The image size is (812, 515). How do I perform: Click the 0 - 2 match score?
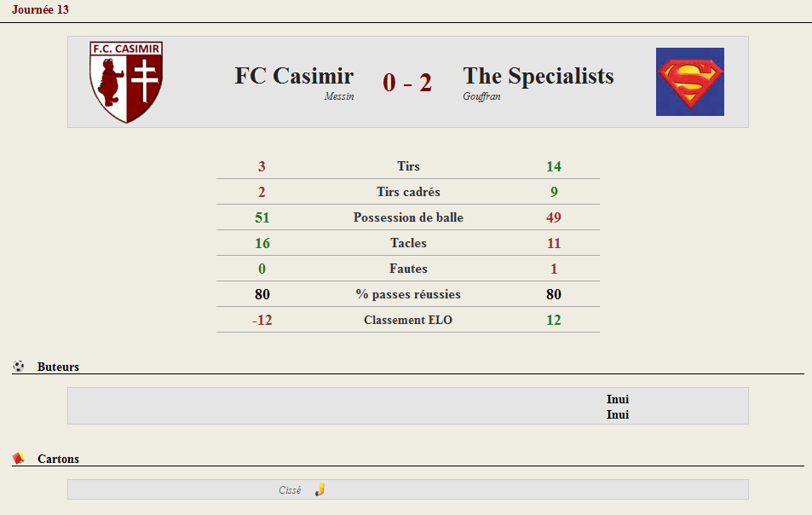point(407,83)
